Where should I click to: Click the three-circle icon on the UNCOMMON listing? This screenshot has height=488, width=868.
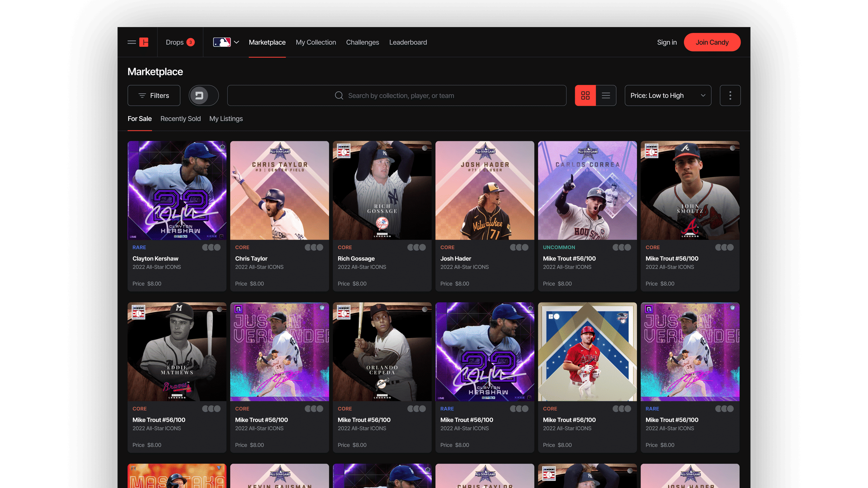[621, 247]
